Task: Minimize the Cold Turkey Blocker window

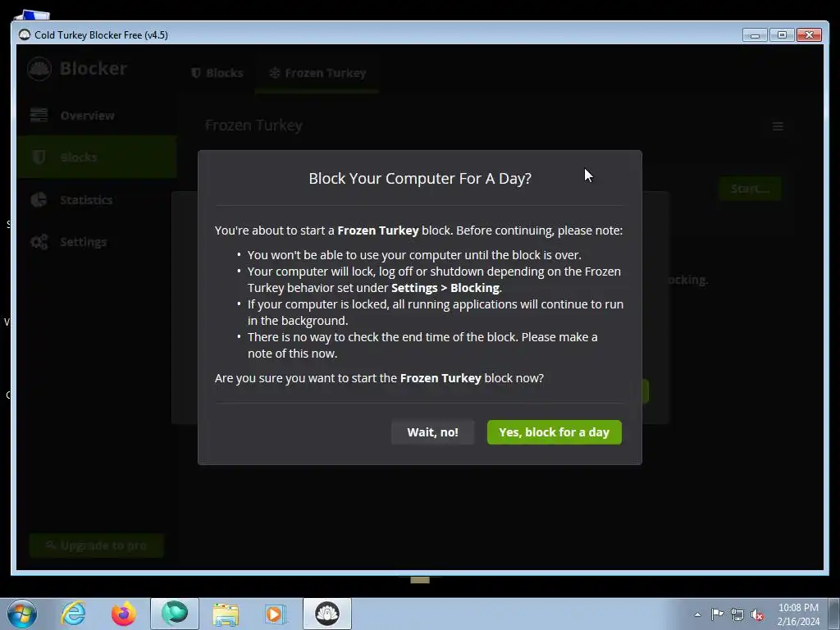Action: [x=755, y=34]
